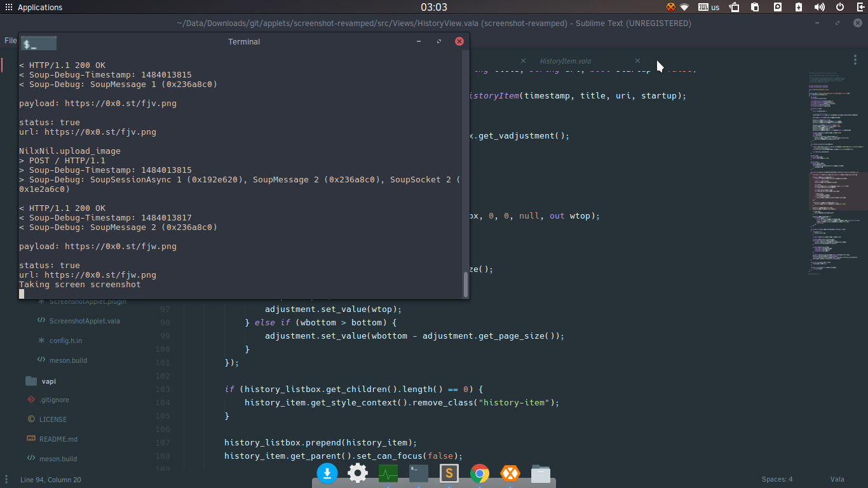868x488 pixels.
Task: Click the Sublime Text minimap
Action: point(836,172)
